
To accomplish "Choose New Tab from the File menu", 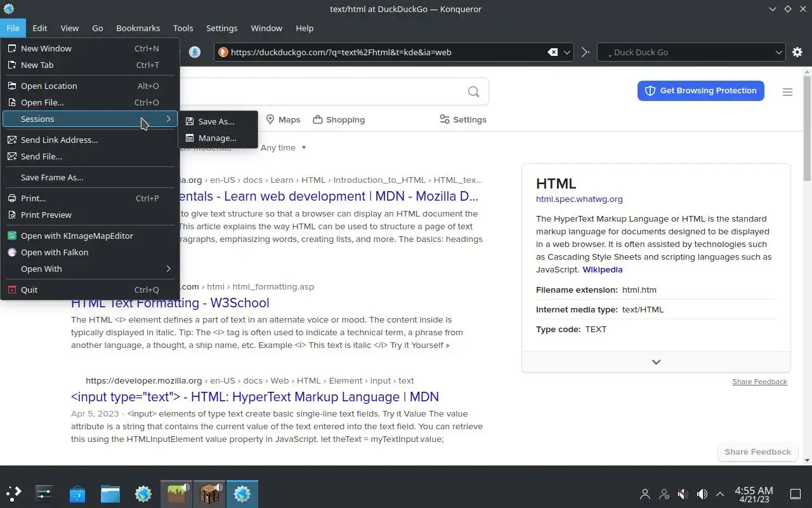I will point(90,65).
